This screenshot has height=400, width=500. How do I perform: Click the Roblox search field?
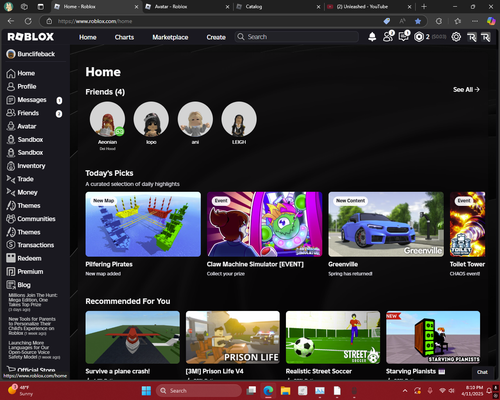(297, 37)
